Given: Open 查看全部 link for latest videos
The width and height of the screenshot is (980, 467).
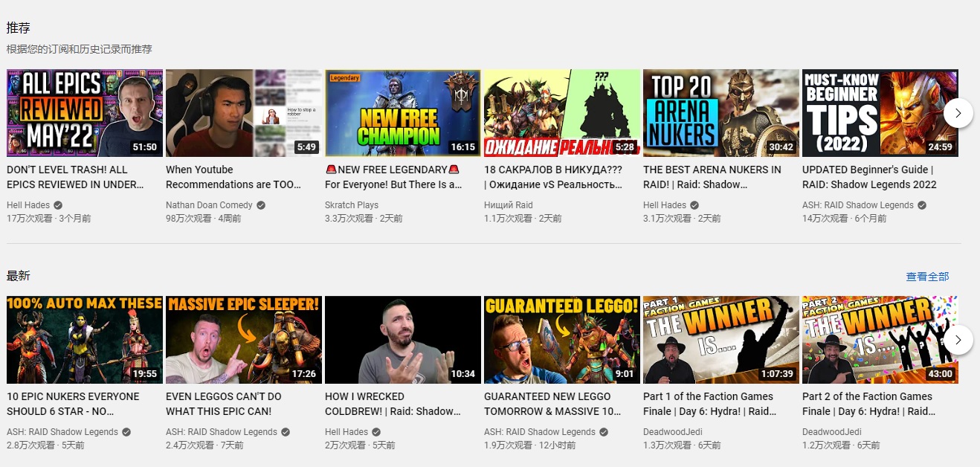Looking at the screenshot, I should coord(927,277).
